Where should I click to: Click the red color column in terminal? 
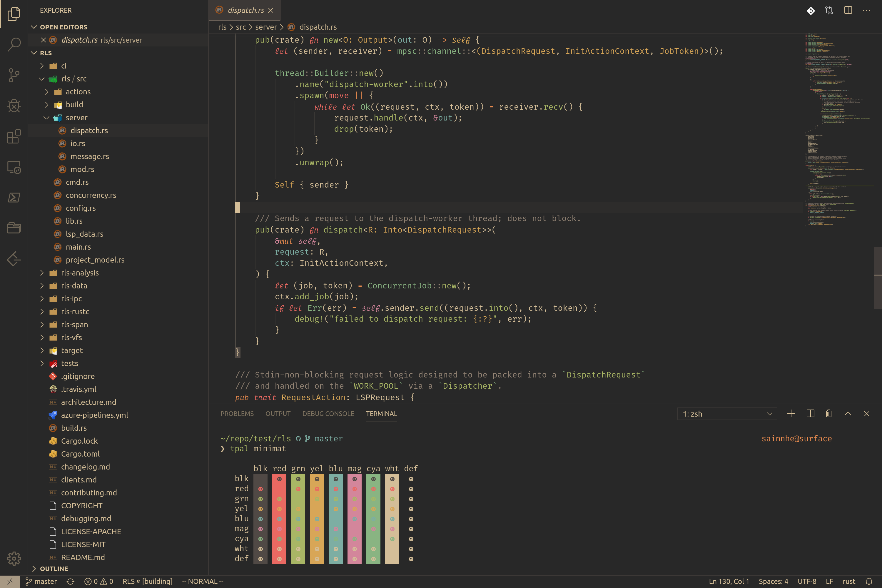pos(279,519)
